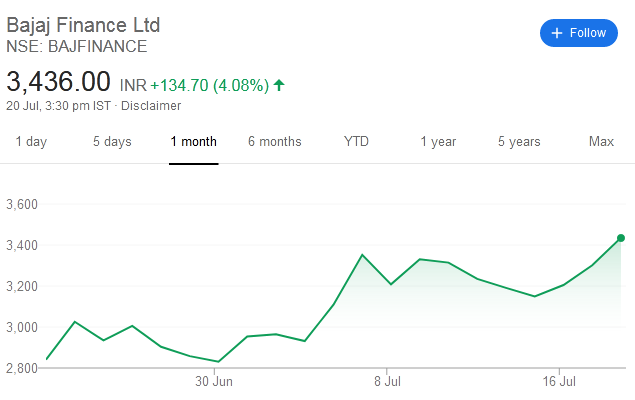Image resolution: width=635 pixels, height=400 pixels.
Task: Click the Bajaj Finance Ltd title
Action: 83,24
